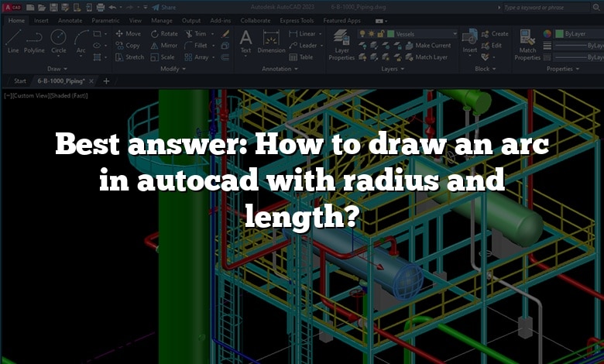The width and height of the screenshot is (604, 364).
Task: Open the Start document tab
Action: 20,81
